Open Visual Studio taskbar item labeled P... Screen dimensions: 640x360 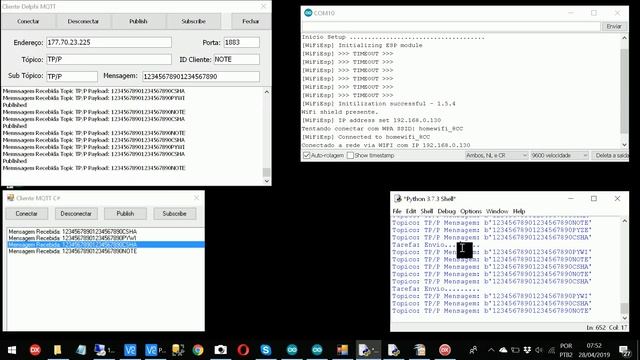click(x=155, y=350)
